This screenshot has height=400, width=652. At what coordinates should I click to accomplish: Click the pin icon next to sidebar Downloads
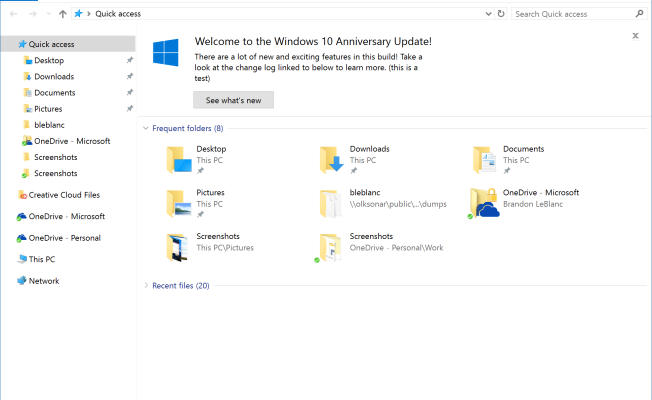pyautogui.click(x=130, y=77)
